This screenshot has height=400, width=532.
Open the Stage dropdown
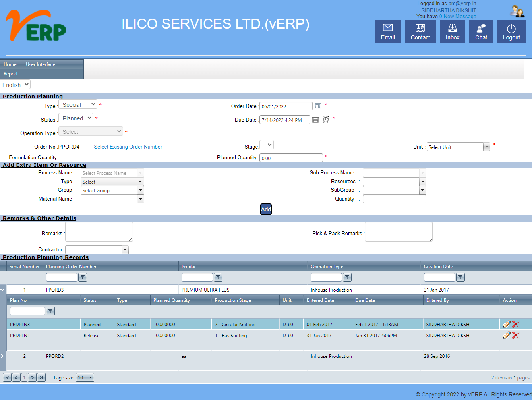coord(266,145)
